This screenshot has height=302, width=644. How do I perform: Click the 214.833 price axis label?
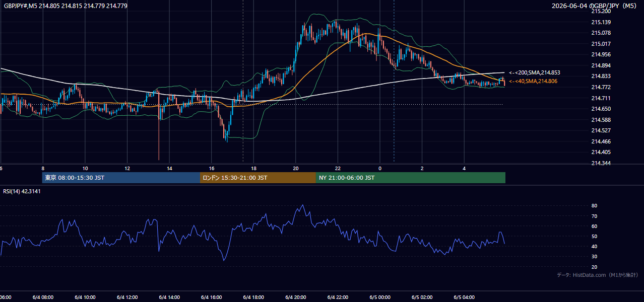(601, 76)
